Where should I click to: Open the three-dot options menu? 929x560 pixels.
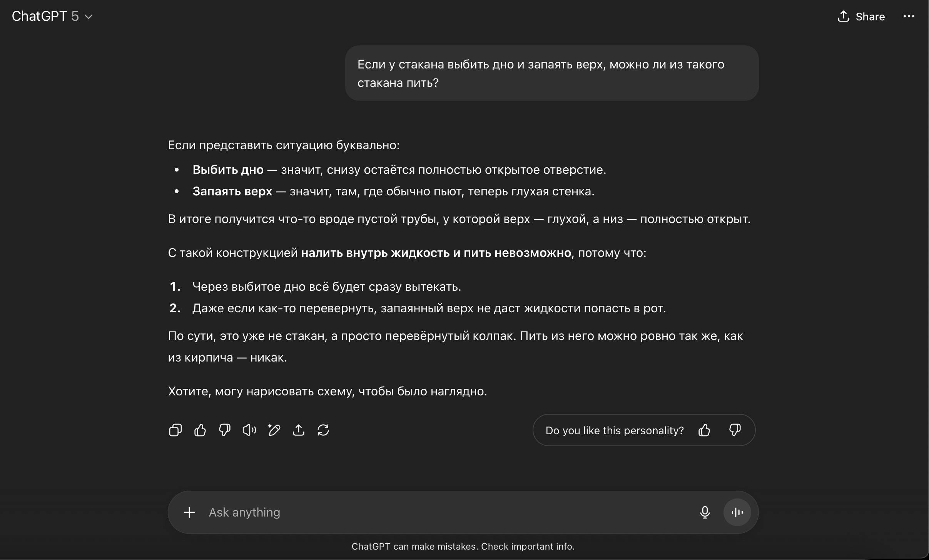click(909, 16)
